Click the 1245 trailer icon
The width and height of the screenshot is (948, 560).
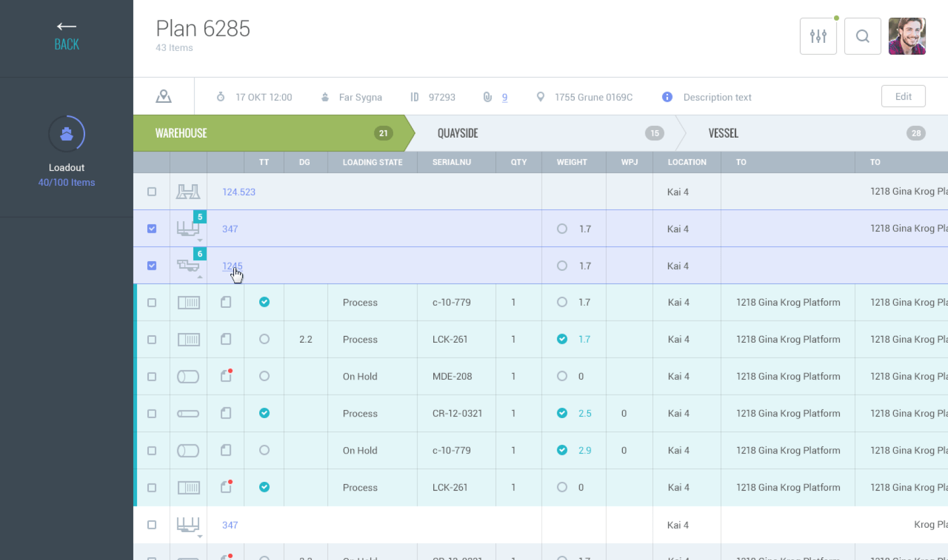click(x=188, y=266)
